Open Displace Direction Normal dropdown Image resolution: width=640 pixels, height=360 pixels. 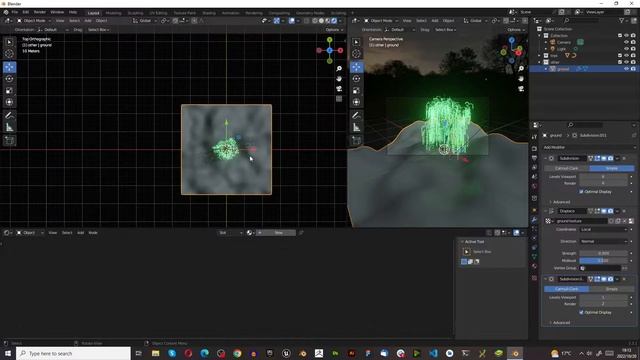click(604, 242)
